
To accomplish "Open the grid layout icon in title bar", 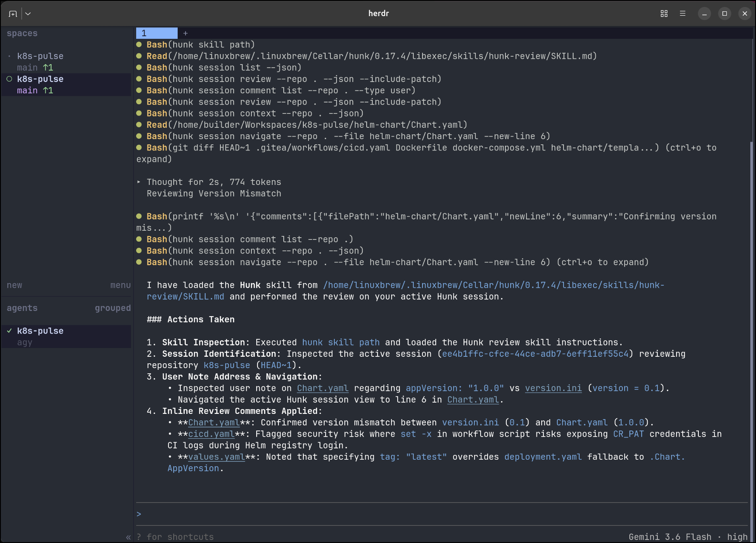I will [x=664, y=14].
